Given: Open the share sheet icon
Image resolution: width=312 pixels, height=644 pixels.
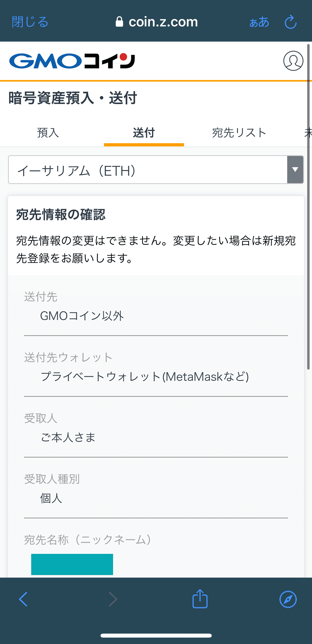Looking at the screenshot, I should click(x=200, y=599).
